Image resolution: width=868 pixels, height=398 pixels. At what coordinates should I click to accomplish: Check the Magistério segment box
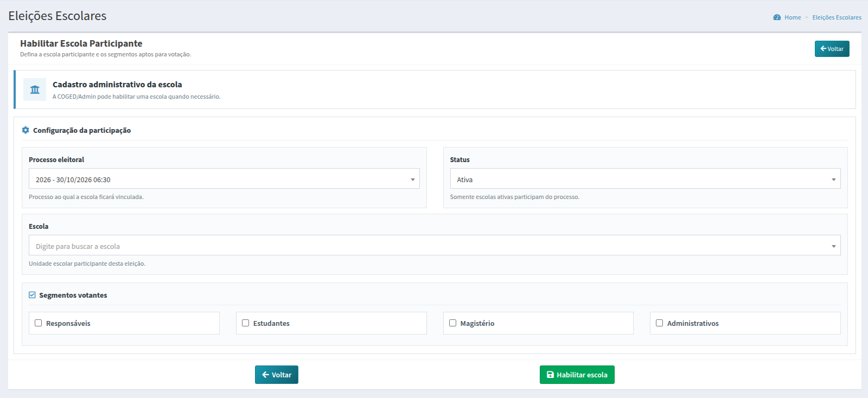(452, 323)
